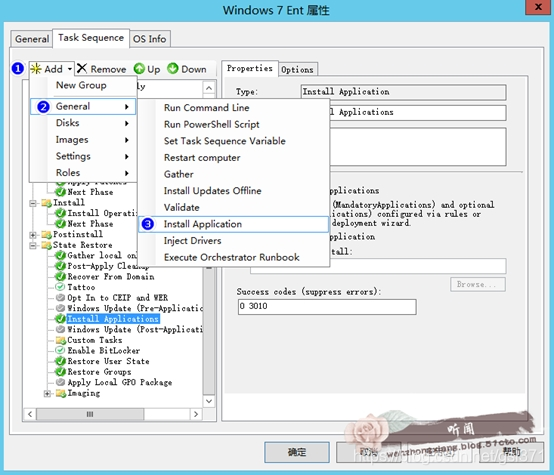This screenshot has width=554, height=475.
Task: Click the Remove X icon
Action: 82,69
